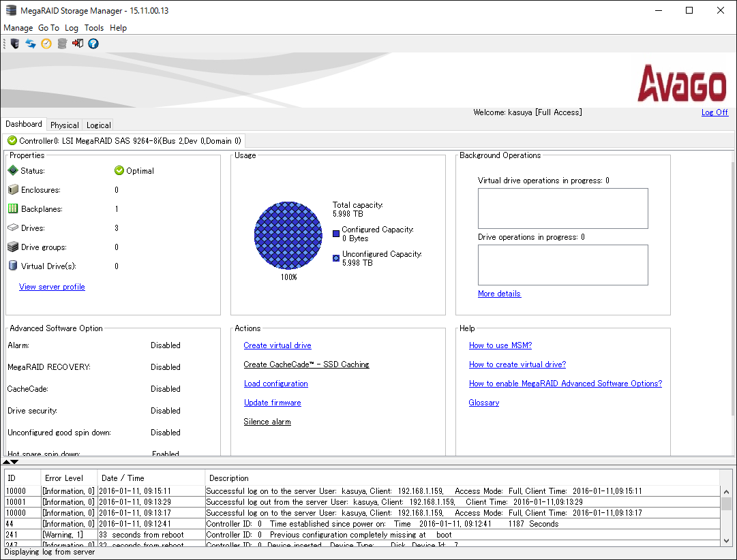Select the Warning log row ID 241
737x560 pixels.
click(x=362, y=535)
